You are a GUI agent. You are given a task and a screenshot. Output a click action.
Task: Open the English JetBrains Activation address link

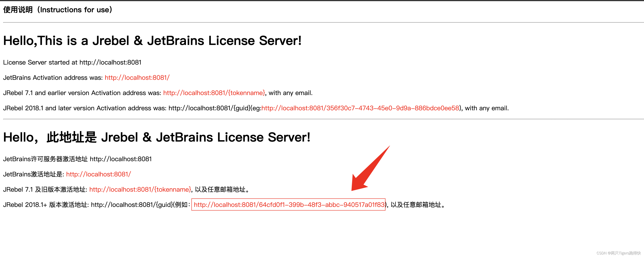[x=137, y=78]
